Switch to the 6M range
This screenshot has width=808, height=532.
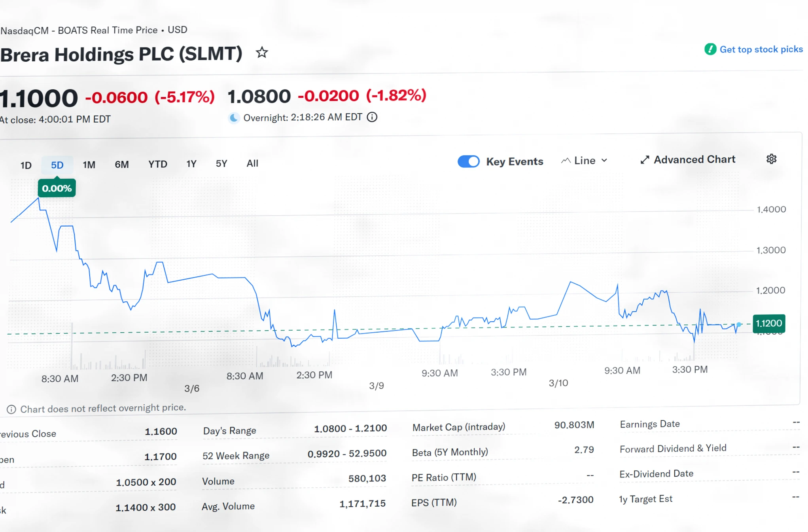[122, 164]
